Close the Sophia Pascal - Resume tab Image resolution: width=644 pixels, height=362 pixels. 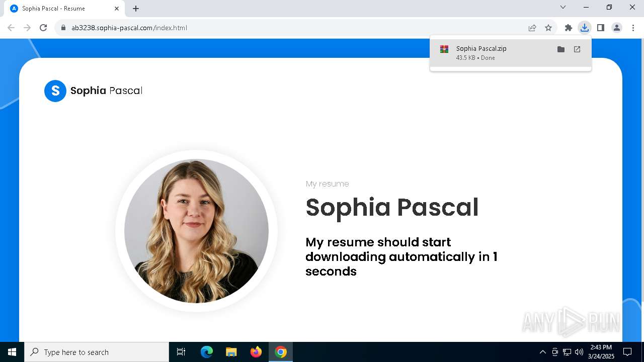coord(117,9)
